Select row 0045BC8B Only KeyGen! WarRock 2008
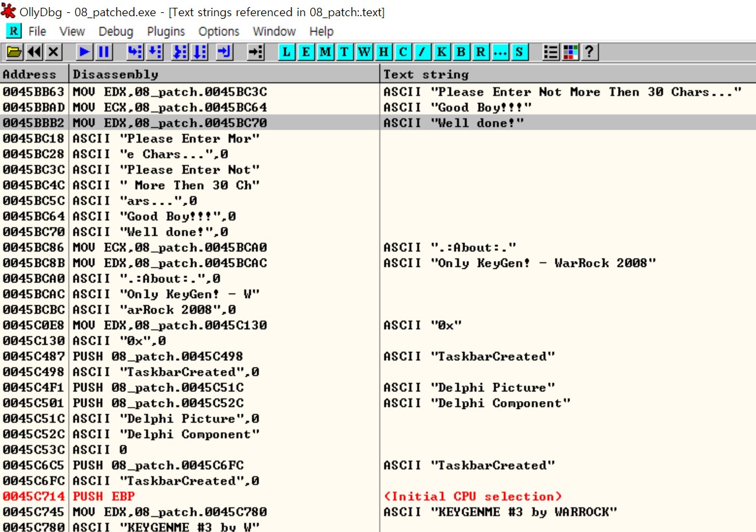 tap(378, 263)
